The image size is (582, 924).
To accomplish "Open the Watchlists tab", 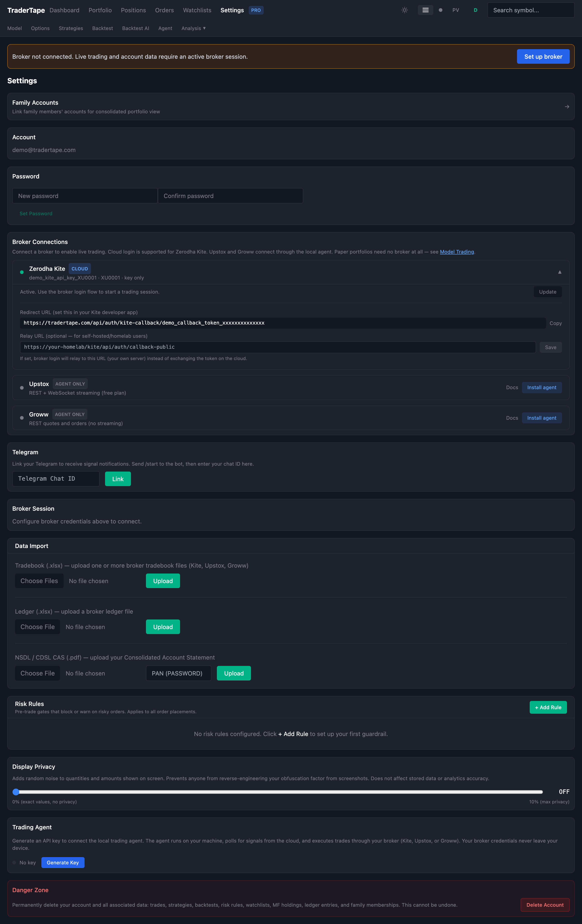I will [197, 10].
